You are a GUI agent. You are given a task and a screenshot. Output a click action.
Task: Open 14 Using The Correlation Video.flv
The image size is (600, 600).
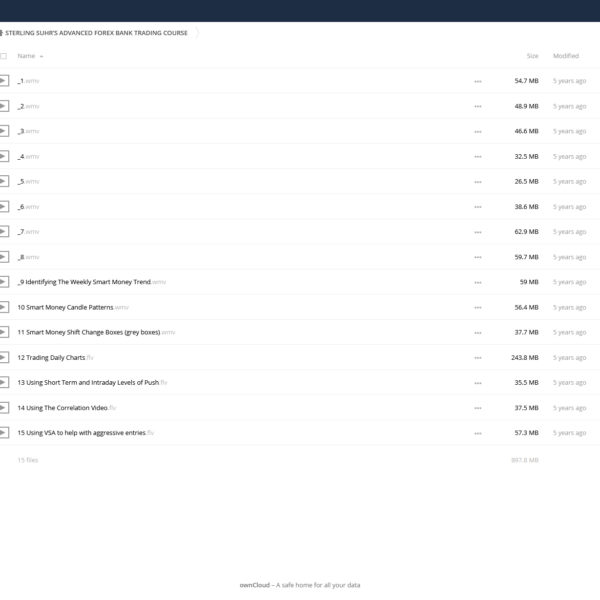click(67, 408)
